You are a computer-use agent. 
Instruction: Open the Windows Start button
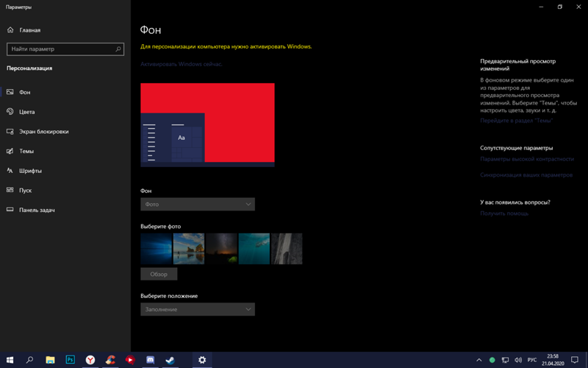pos(10,360)
